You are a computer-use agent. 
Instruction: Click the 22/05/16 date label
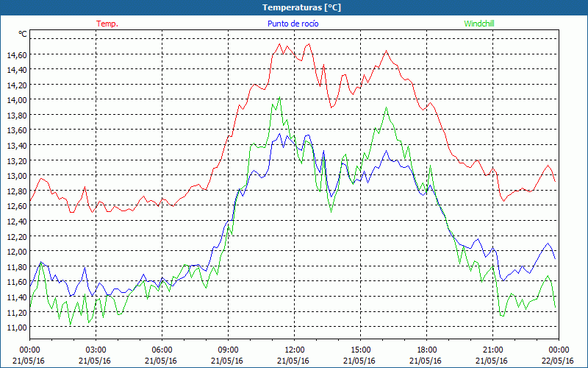558,361
